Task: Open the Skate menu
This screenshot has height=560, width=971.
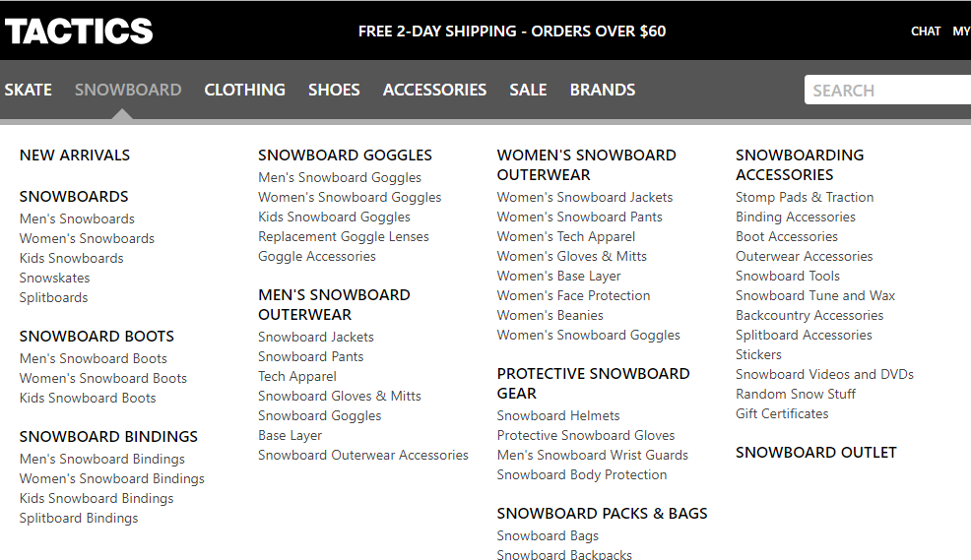Action: [28, 90]
